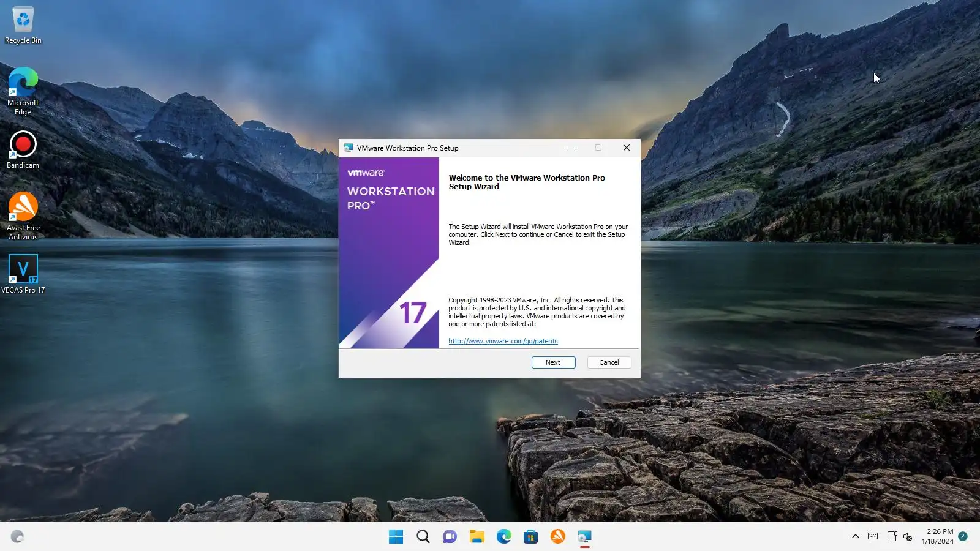Open Microsoft Store from the taskbar
The image size is (980, 551).
click(531, 537)
